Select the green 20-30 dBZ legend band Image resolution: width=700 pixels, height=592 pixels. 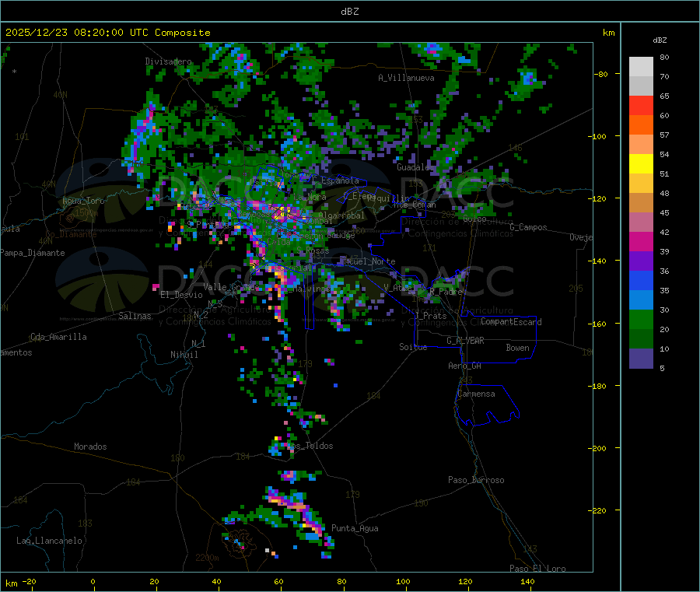click(641, 320)
